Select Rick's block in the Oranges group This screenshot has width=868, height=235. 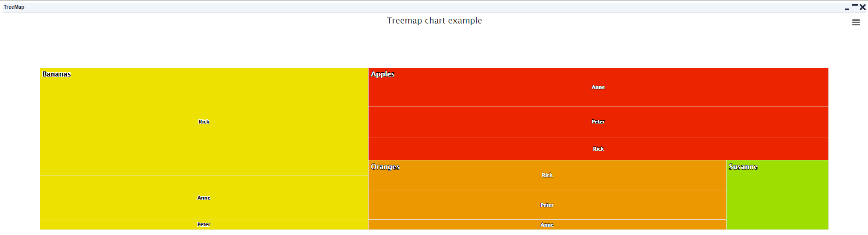point(547,175)
